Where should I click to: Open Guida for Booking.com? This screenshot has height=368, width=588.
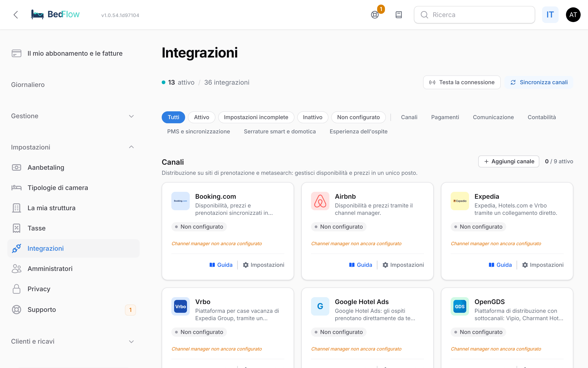coord(221,265)
